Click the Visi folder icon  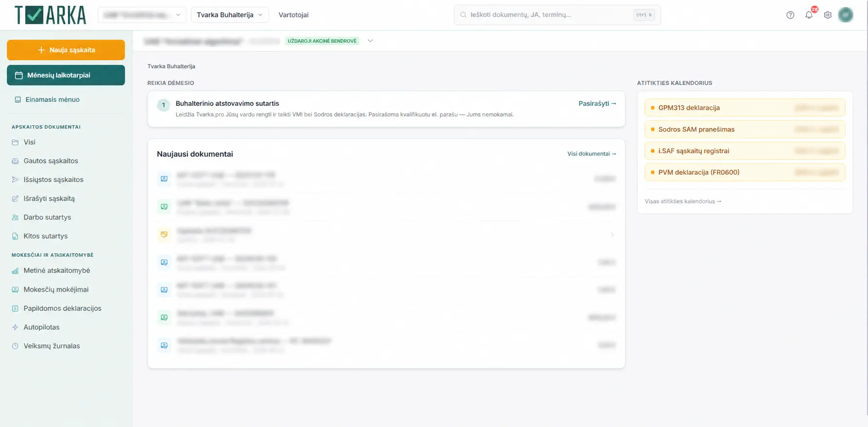click(x=15, y=142)
